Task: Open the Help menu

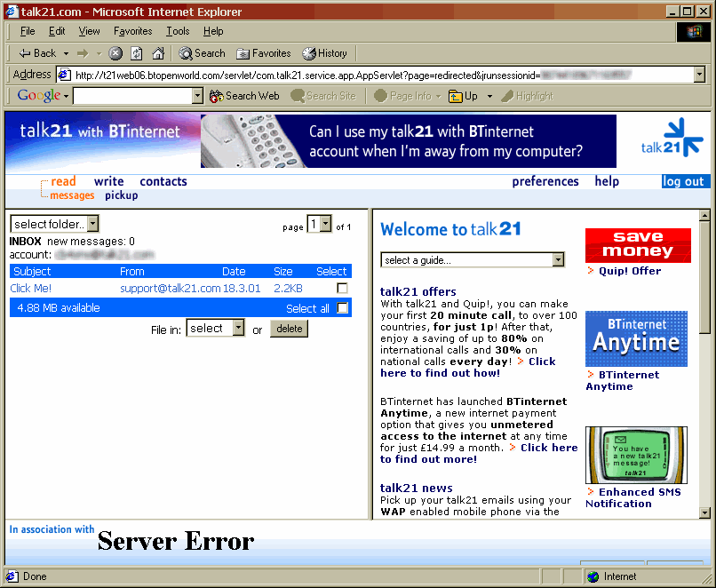Action: click(x=213, y=31)
